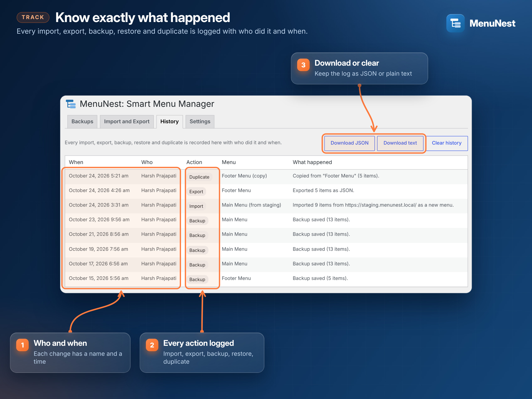Viewport: 532px width, 399px height.
Task: Click the 'October 21, 2026 8:56 am' cell
Action: tap(99, 234)
